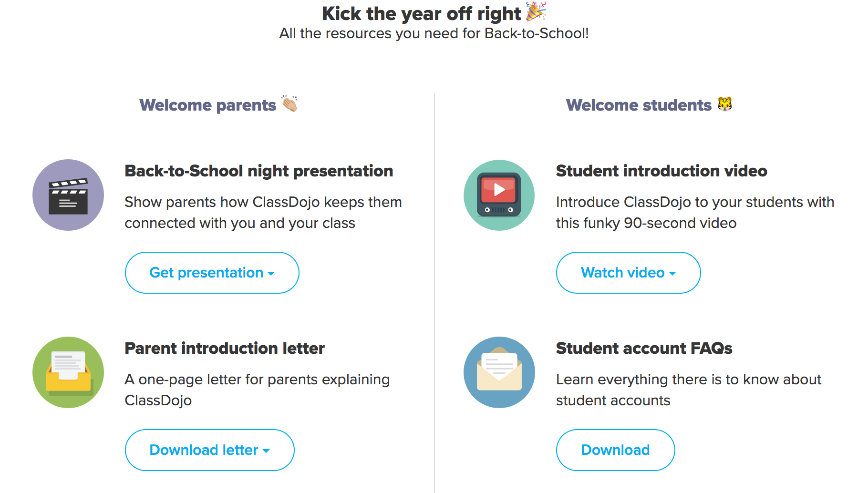Click the Welcome parents section title
The width and height of the screenshot is (868, 493).
(207, 105)
